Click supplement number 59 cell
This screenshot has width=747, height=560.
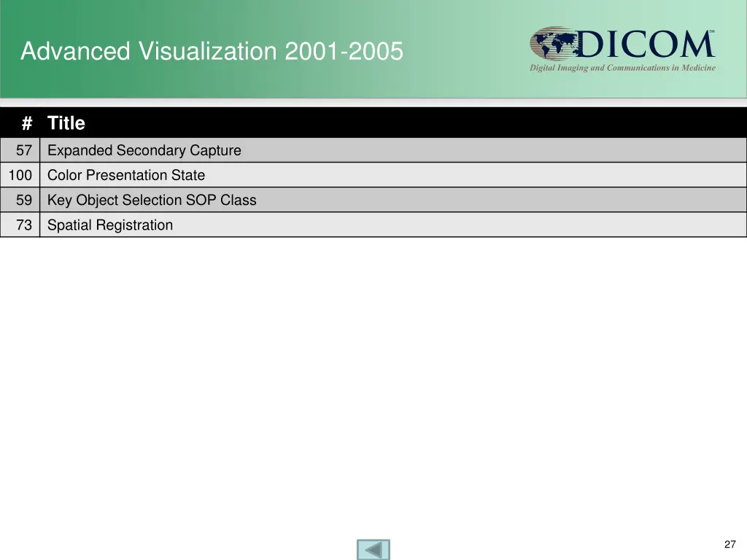click(24, 201)
